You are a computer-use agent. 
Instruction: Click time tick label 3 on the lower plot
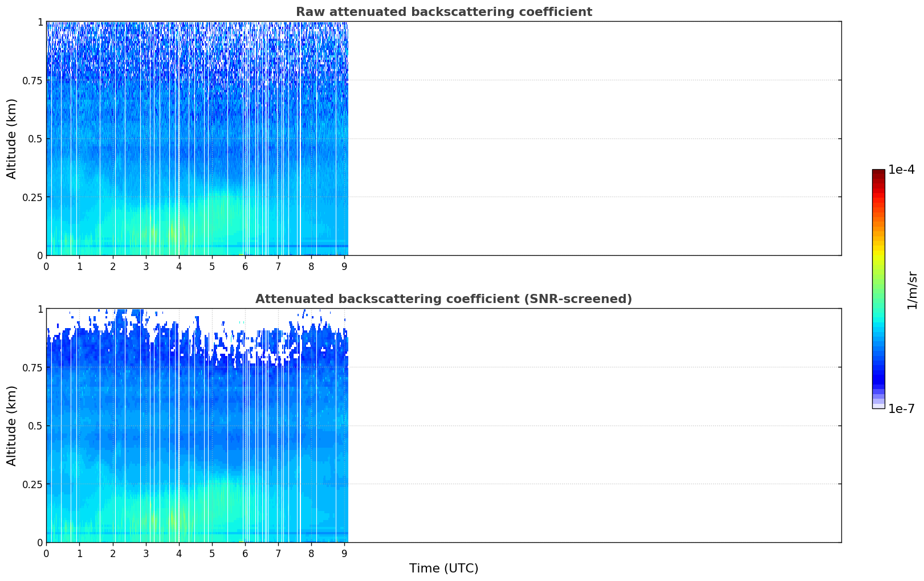pyautogui.click(x=146, y=553)
